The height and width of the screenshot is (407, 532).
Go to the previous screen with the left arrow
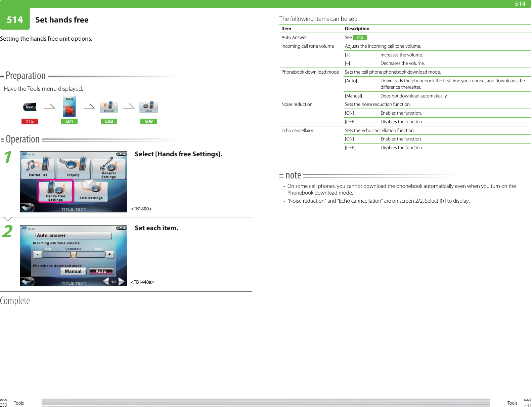tap(105, 281)
